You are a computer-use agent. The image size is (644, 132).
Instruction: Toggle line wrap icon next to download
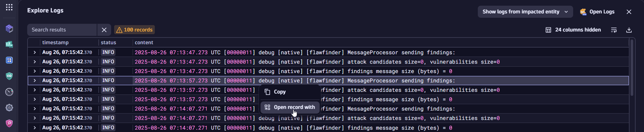point(614,30)
